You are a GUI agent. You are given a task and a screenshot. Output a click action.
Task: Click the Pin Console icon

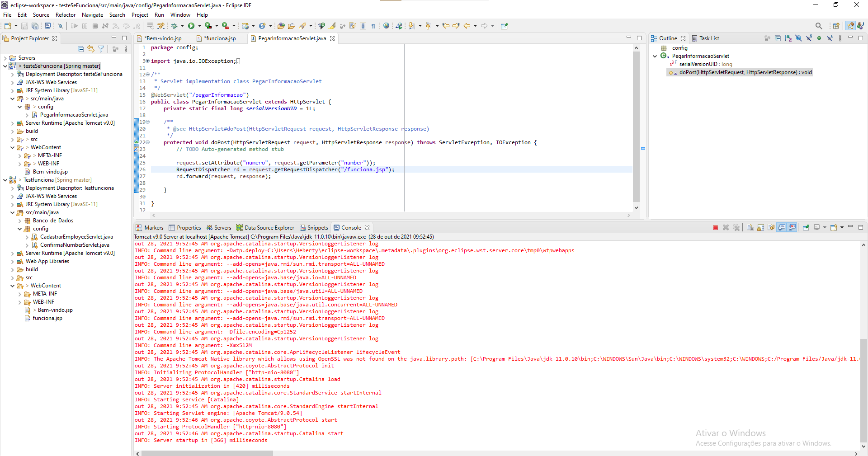pos(806,228)
